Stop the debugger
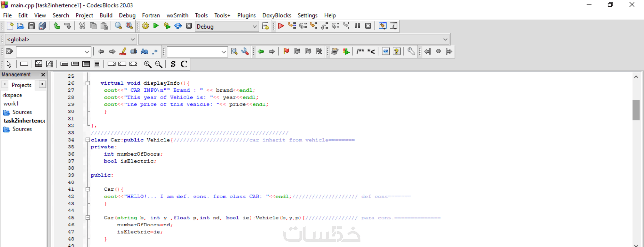Viewport: 644px width, 247px height. click(x=368, y=26)
